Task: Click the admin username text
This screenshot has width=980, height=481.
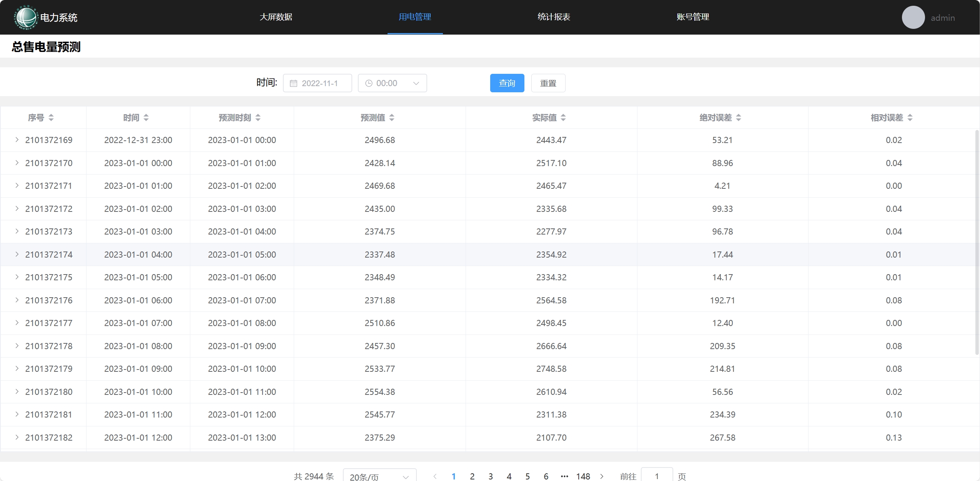Action: [x=943, y=18]
